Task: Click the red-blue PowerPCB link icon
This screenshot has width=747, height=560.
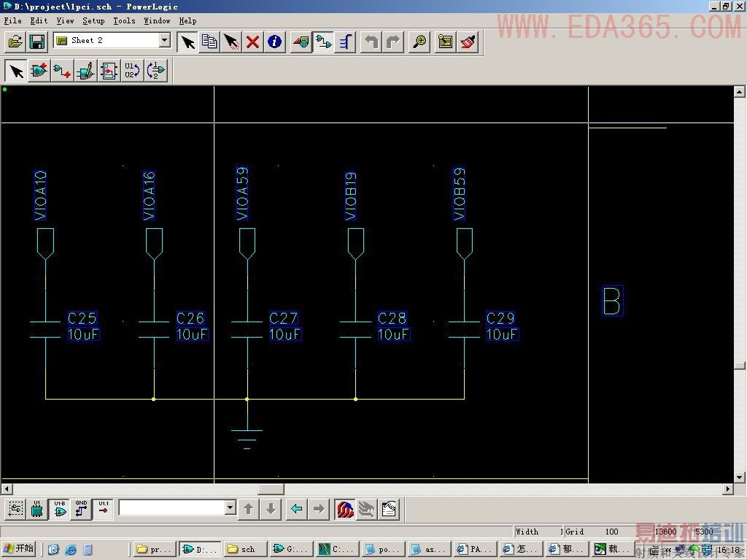Action: pyautogui.click(x=345, y=509)
